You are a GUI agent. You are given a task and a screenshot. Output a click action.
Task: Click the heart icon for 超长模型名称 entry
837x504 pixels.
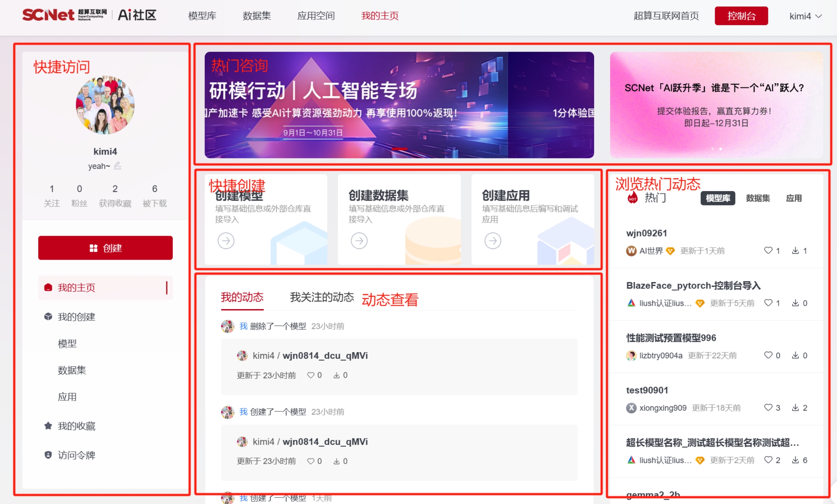768,460
